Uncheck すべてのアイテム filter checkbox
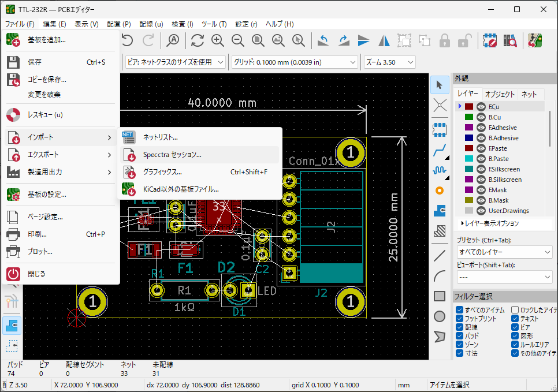 tap(459, 310)
